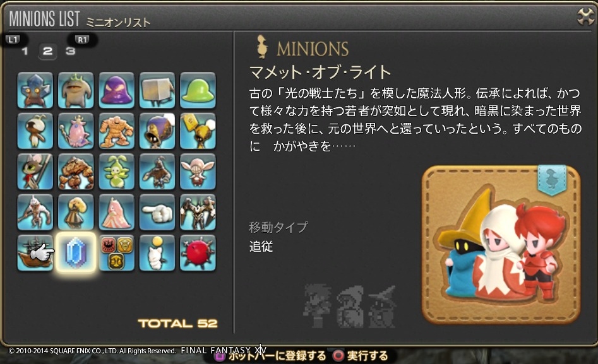The width and height of the screenshot is (598, 364).
Task: Choose the green slime minion icon
Action: (198, 90)
